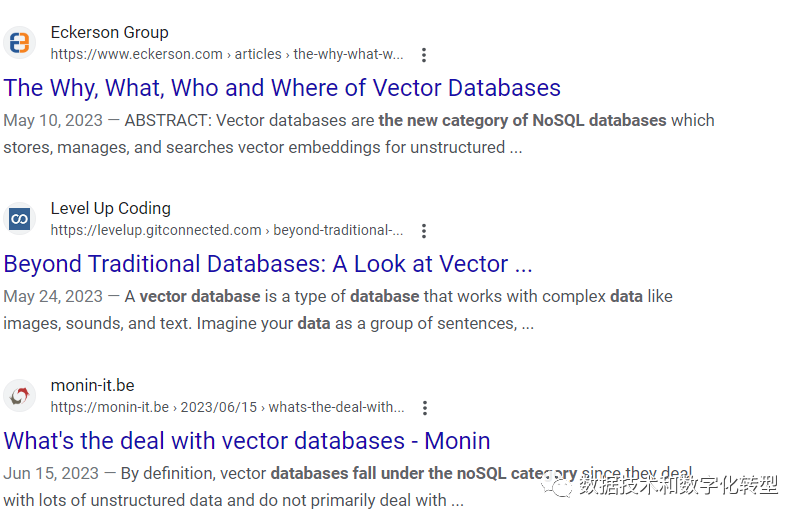
Task: Click the Eckerson Group site favicon
Action: [x=19, y=43]
